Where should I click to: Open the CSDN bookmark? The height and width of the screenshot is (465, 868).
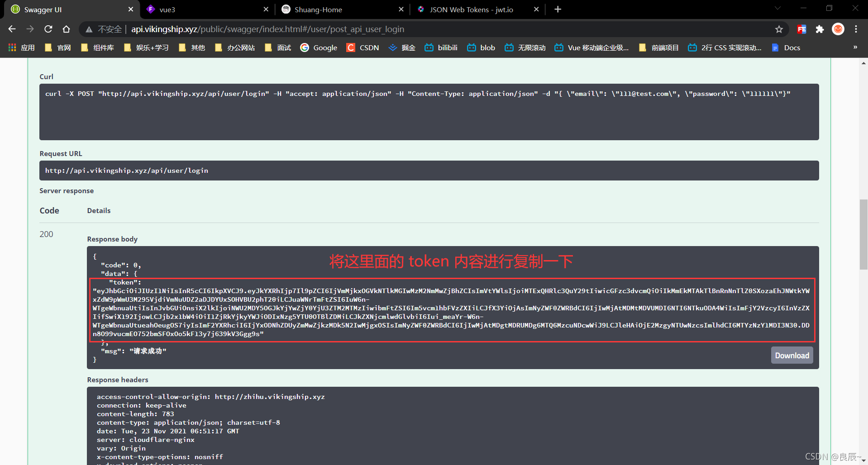[363, 47]
